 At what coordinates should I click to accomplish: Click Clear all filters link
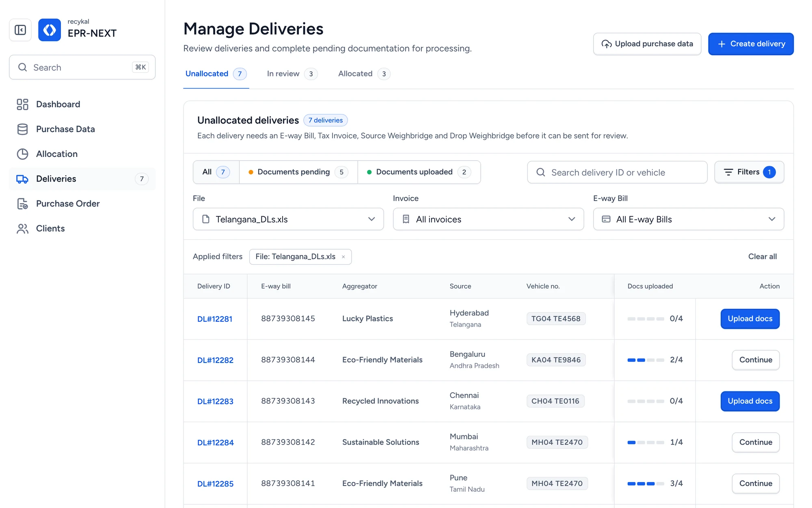pos(762,257)
